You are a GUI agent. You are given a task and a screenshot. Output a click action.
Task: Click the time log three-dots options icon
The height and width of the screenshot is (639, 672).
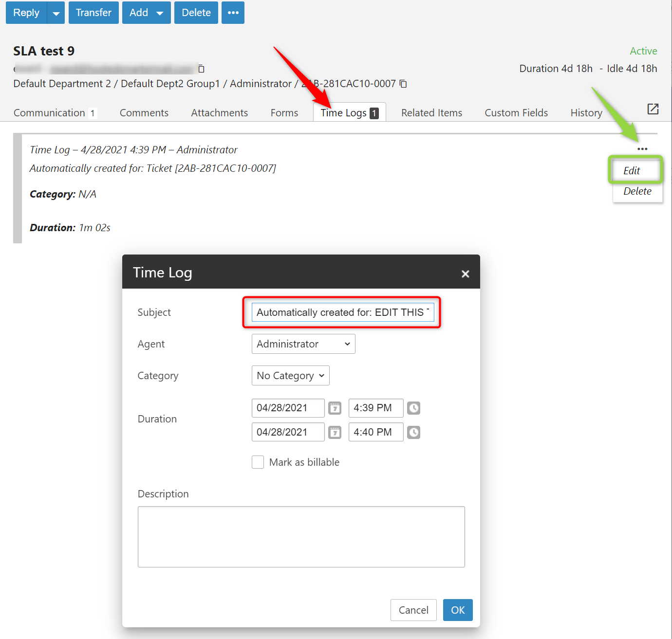coord(642,149)
